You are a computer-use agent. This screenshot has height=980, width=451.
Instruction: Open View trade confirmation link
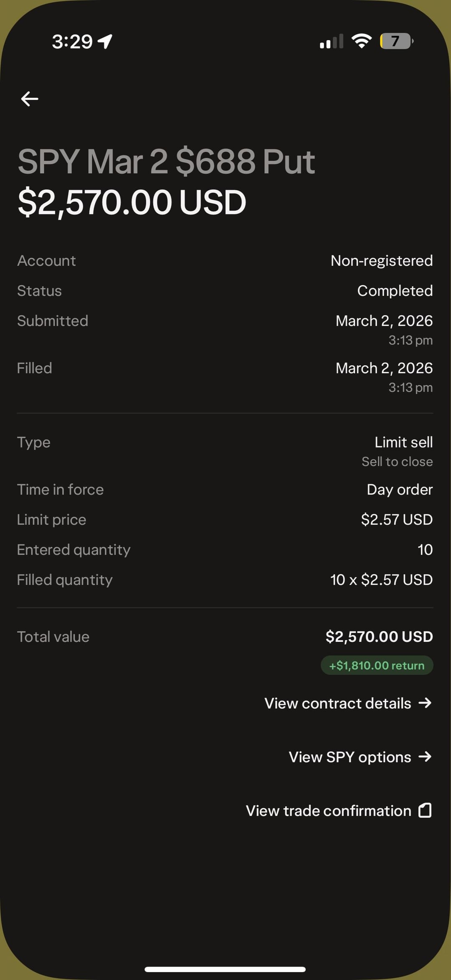tap(329, 811)
